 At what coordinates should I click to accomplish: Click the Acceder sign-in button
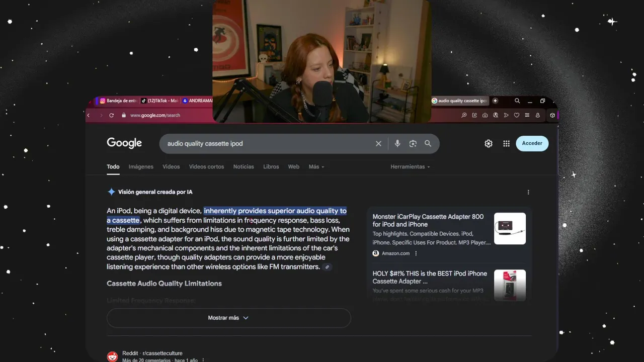tap(532, 143)
